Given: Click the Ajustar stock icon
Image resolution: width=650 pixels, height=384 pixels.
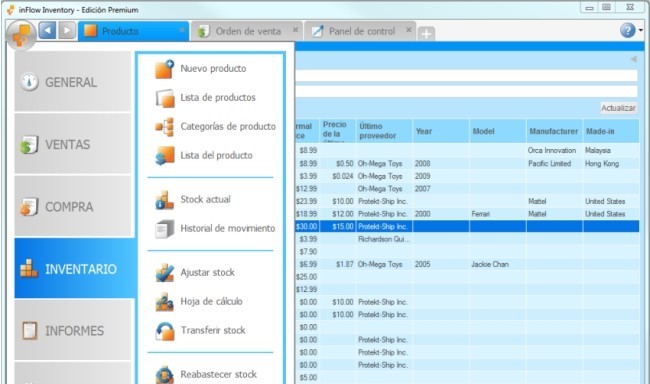Looking at the screenshot, I should (165, 273).
